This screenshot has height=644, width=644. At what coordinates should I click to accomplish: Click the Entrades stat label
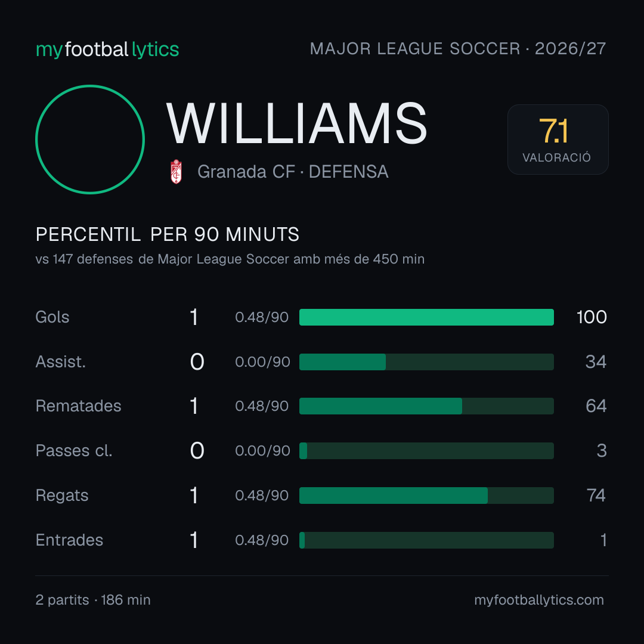(69, 540)
